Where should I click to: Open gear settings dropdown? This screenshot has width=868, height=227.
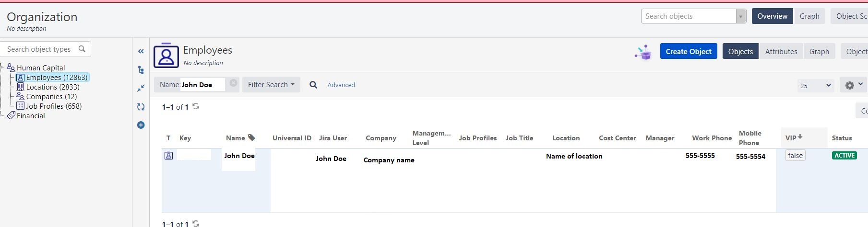click(x=853, y=85)
